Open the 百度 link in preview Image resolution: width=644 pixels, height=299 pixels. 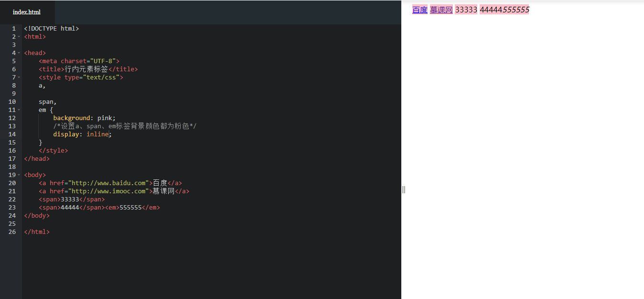click(420, 10)
